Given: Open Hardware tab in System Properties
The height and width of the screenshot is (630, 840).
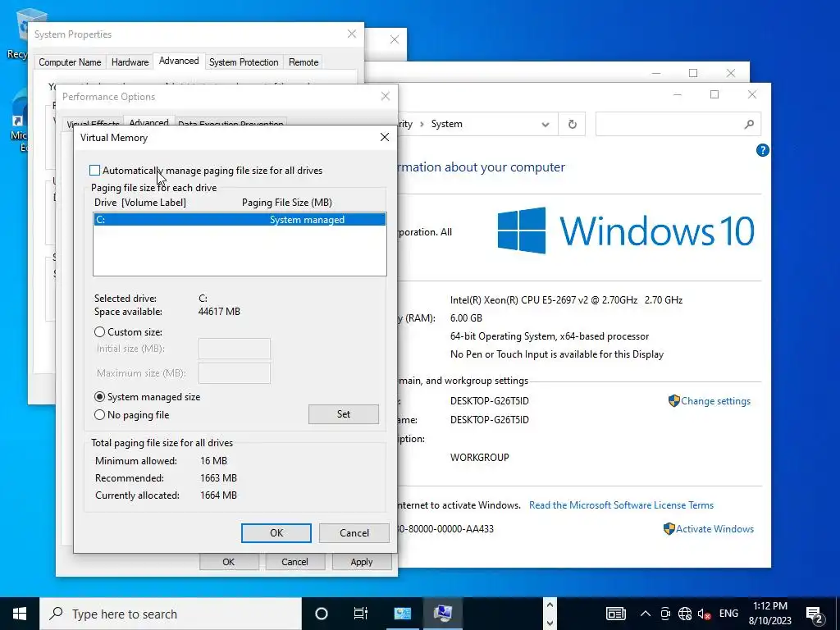Looking at the screenshot, I should coord(130,62).
